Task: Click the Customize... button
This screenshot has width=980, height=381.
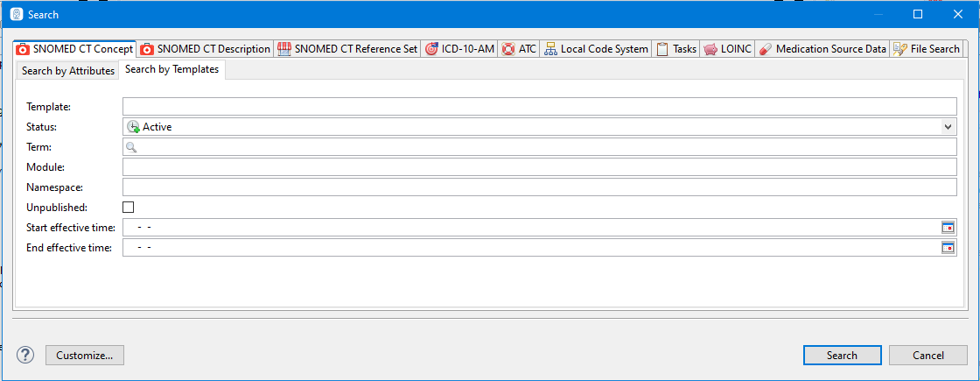Action: click(x=85, y=356)
